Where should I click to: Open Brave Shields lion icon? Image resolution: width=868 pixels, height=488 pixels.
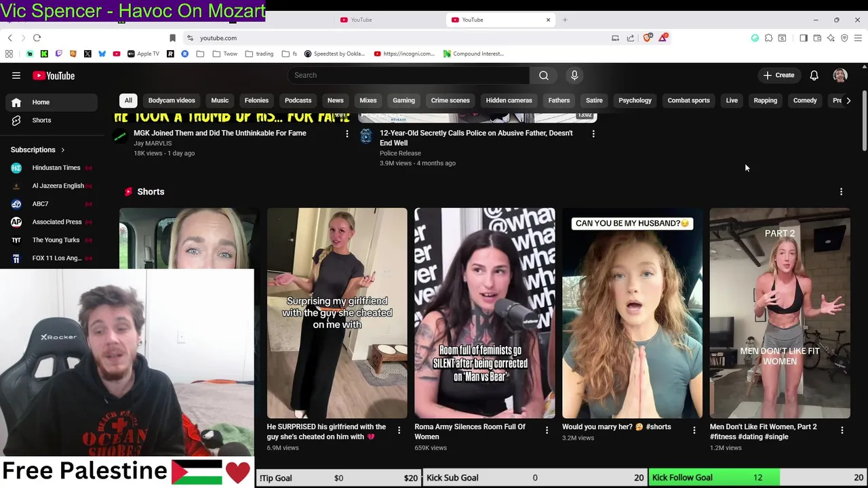coord(647,38)
